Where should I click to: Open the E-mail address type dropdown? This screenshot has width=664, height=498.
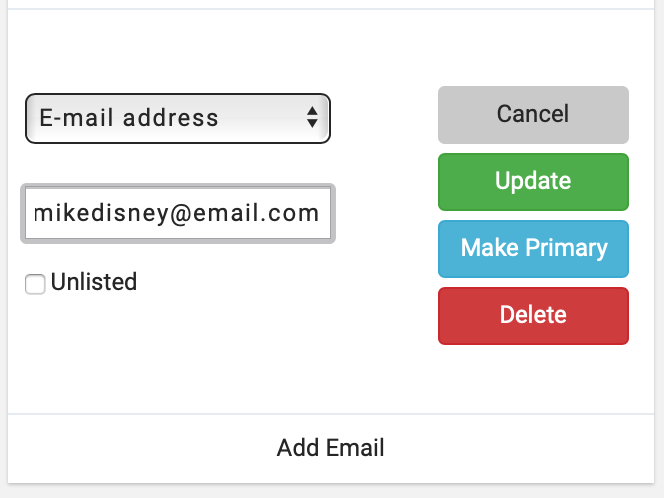(177, 118)
